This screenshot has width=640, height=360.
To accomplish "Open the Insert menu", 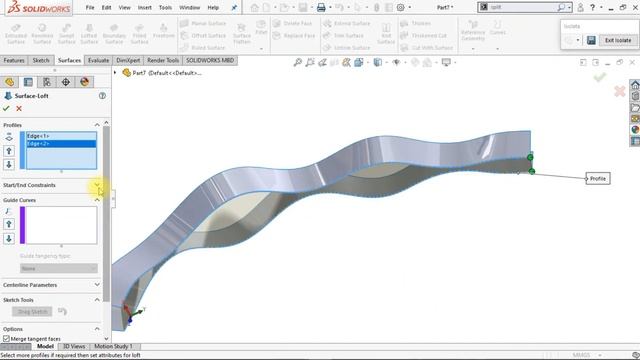I will (144, 7).
